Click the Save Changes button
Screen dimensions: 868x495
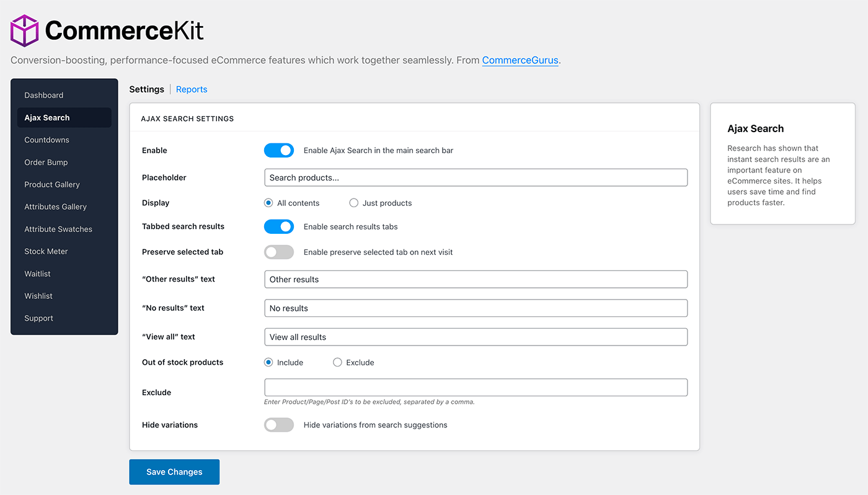174,472
